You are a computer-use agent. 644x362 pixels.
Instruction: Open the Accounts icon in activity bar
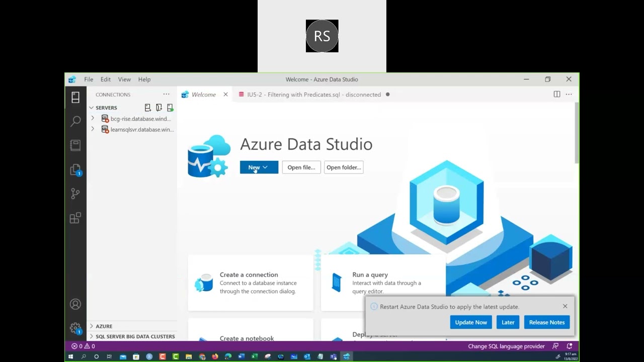[75, 304]
